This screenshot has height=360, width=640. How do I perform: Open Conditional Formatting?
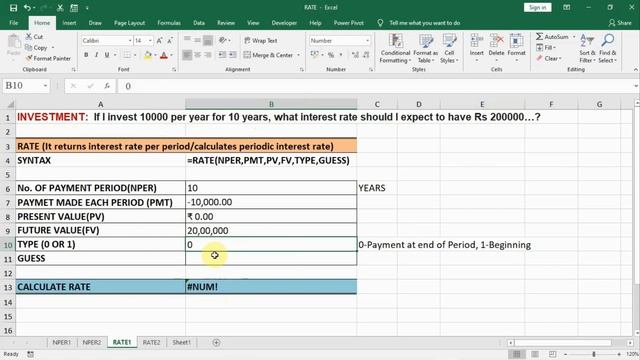coord(395,49)
